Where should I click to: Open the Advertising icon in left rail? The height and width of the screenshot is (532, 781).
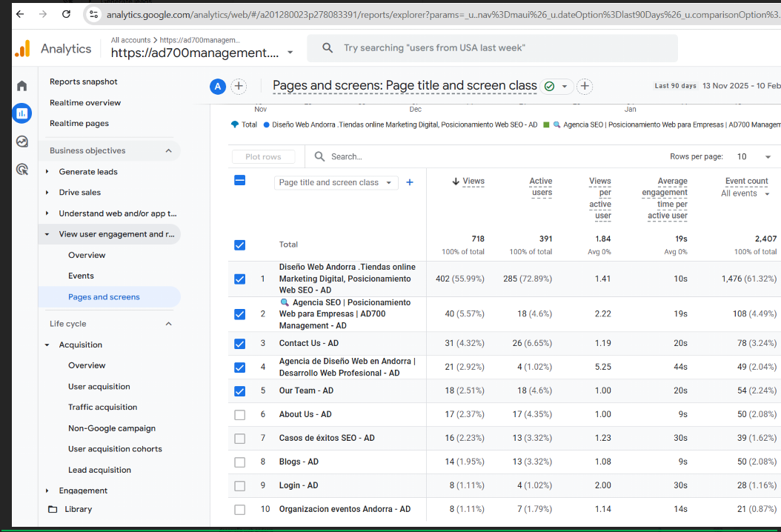click(x=22, y=170)
